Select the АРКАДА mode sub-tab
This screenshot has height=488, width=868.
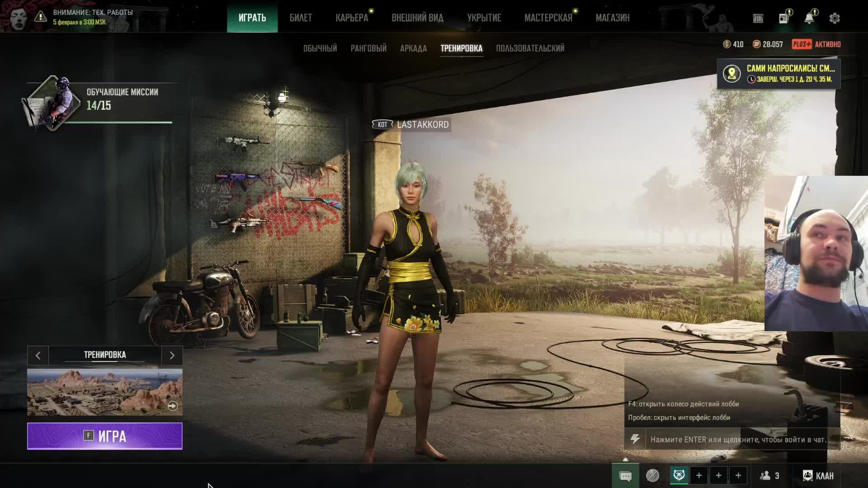(x=413, y=48)
